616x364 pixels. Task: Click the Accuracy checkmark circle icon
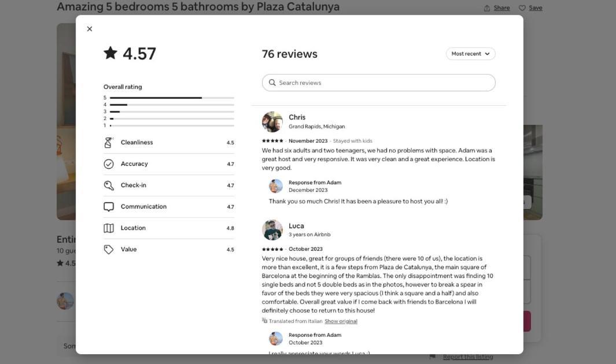108,164
